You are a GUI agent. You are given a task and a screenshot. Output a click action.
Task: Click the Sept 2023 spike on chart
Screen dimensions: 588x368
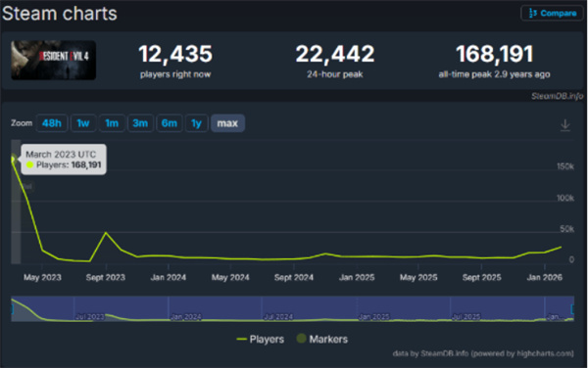coord(106,233)
